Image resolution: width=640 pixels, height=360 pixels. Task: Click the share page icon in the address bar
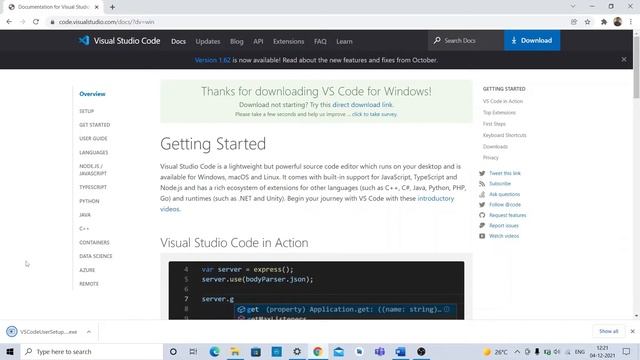pos(574,22)
